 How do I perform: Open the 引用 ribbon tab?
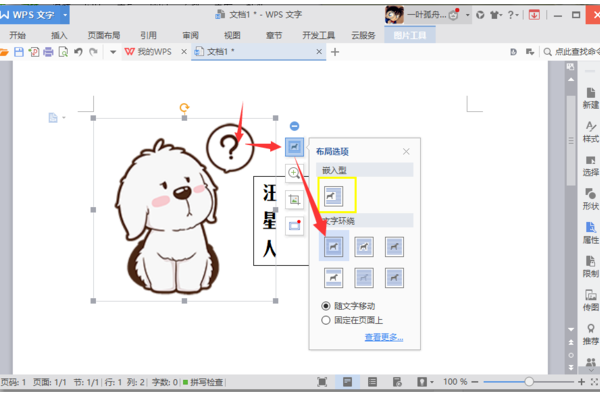coord(148,36)
